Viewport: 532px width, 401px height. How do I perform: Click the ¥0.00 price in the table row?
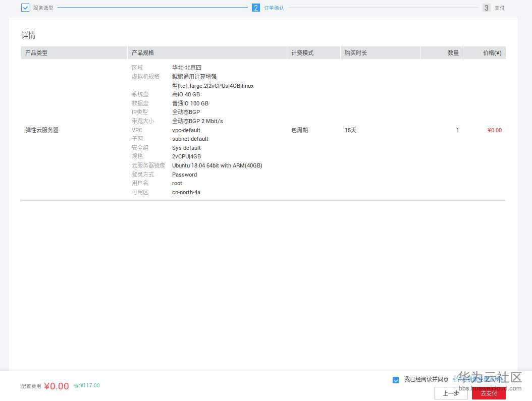pyautogui.click(x=494, y=130)
